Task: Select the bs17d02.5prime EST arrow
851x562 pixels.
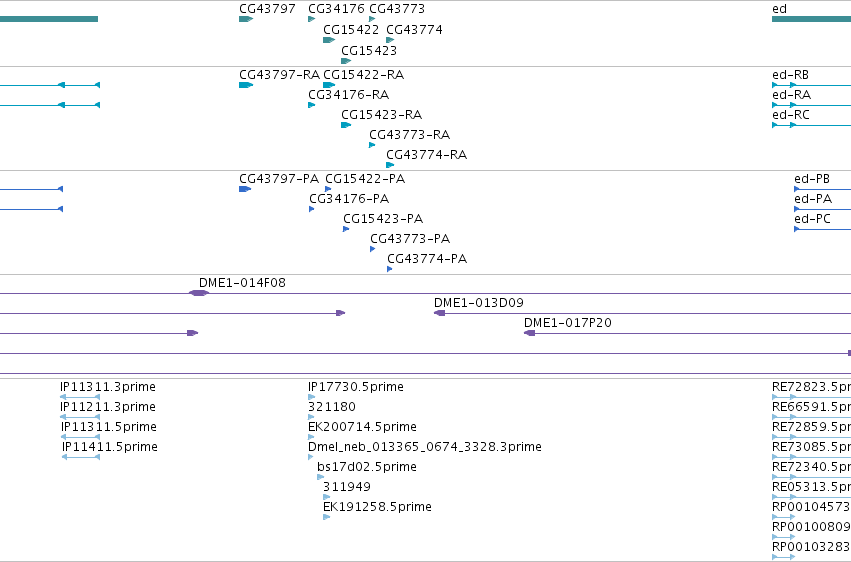Action: tap(321, 477)
